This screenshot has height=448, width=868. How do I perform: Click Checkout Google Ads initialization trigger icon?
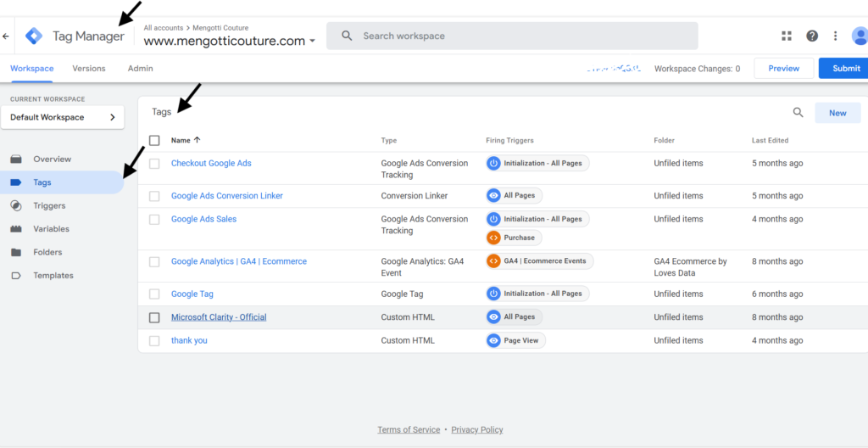coord(494,164)
